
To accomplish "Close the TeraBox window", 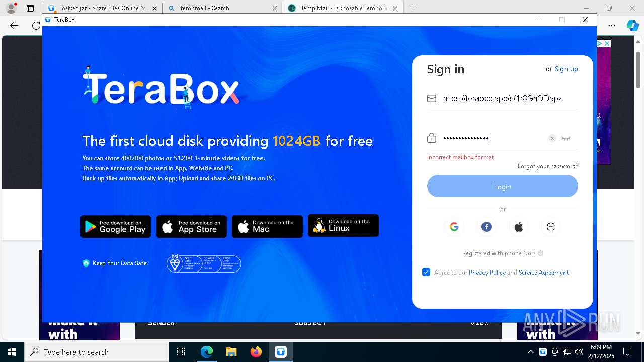I will 585,20.
